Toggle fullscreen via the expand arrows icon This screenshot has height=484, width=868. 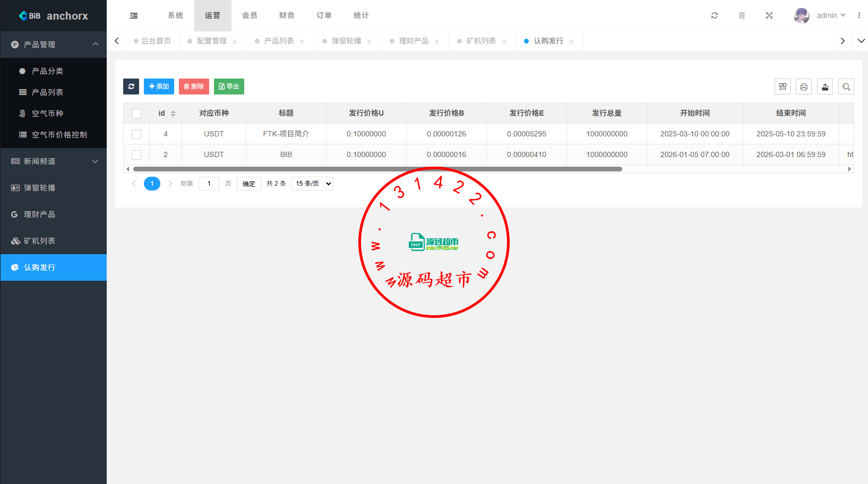point(769,15)
